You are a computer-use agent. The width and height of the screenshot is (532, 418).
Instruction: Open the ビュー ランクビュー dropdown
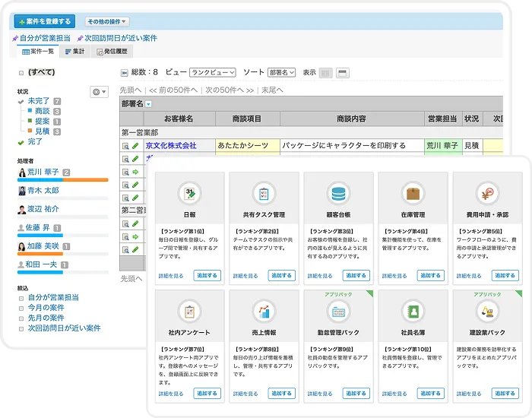212,72
